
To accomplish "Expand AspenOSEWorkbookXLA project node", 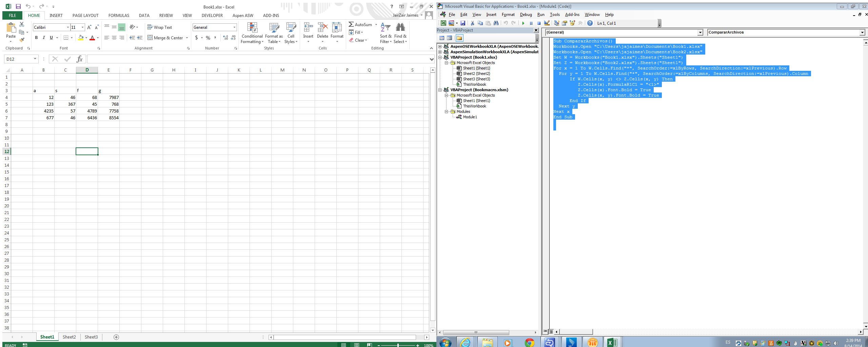I will pyautogui.click(x=440, y=46).
